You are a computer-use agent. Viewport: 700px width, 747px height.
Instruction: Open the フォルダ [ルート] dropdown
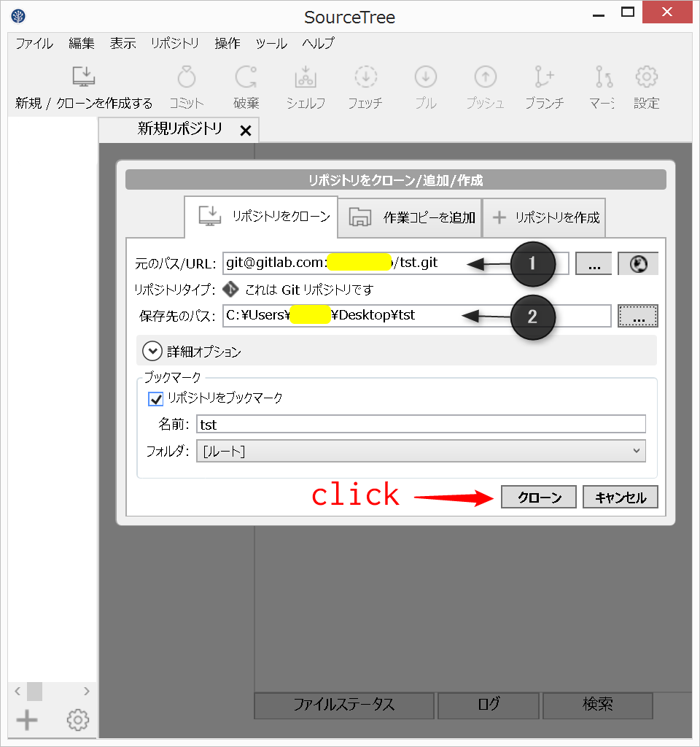point(421,451)
